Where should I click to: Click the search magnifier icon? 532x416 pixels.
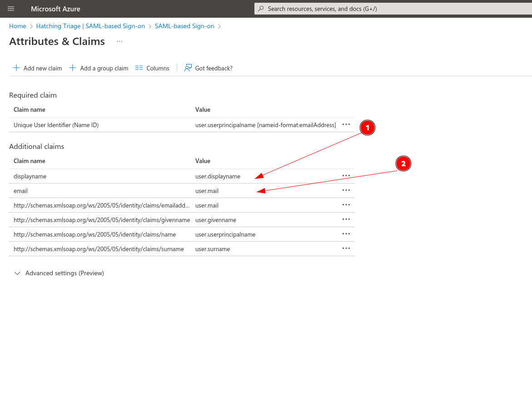click(x=261, y=9)
